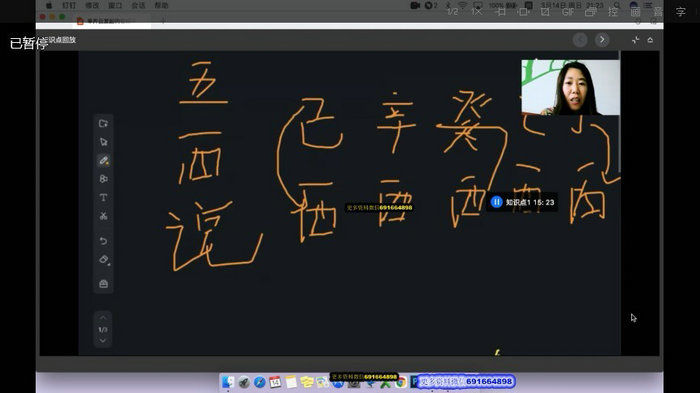Choose the shapes tool in the whiteboard toolbar
Screen dimensions: 700x393
click(x=104, y=179)
